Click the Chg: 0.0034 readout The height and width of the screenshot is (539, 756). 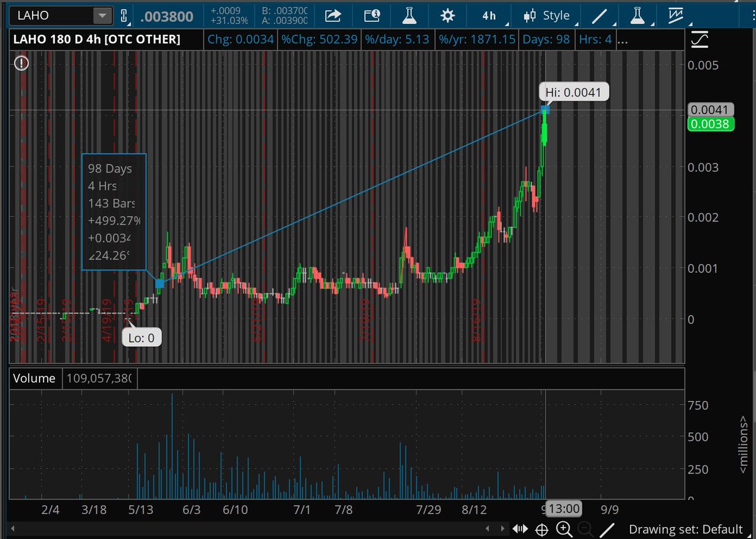click(241, 40)
